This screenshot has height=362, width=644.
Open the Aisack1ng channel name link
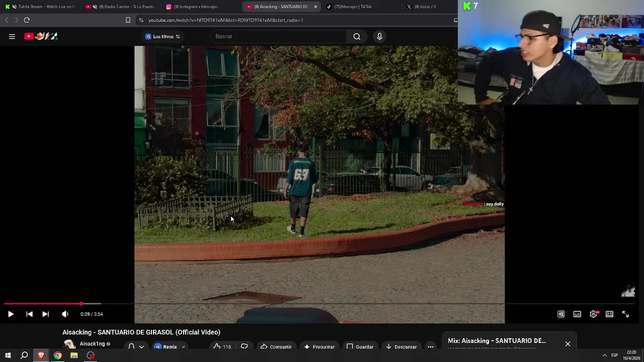(x=92, y=344)
